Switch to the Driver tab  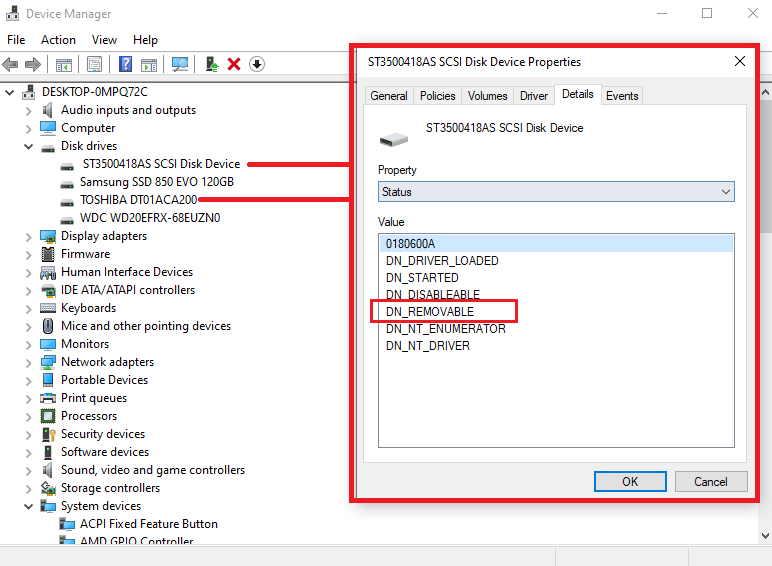click(x=534, y=96)
